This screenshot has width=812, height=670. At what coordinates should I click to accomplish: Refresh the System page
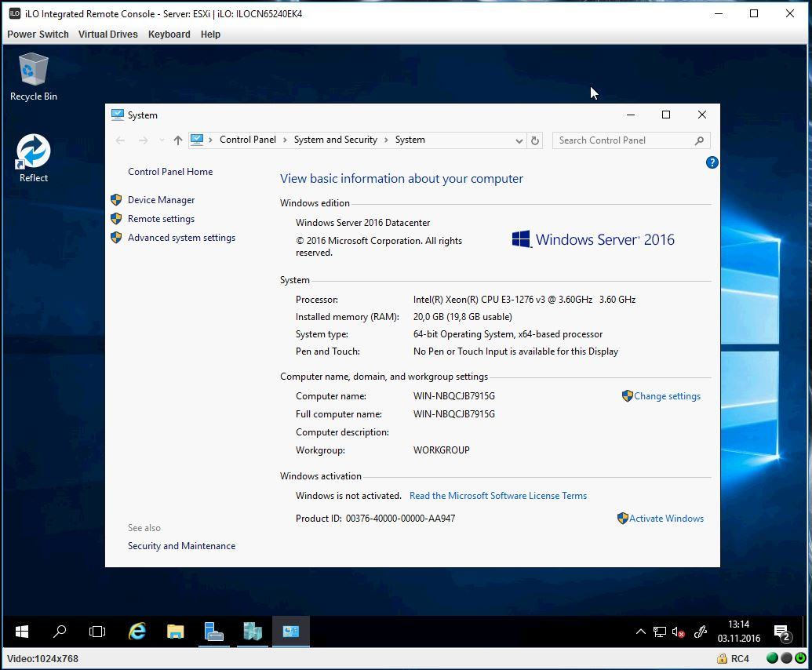pyautogui.click(x=535, y=141)
